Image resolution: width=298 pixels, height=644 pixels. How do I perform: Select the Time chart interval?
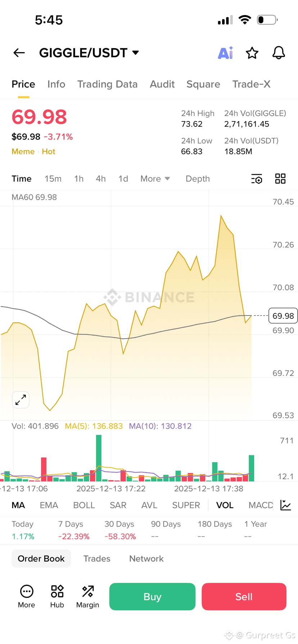[22, 179]
